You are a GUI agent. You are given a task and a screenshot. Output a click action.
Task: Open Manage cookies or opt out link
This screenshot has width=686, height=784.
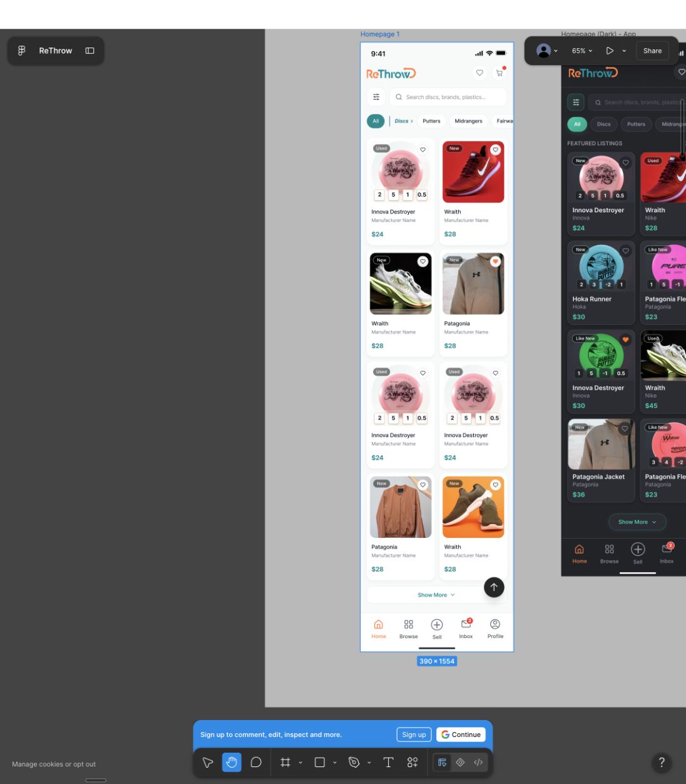coord(54,764)
